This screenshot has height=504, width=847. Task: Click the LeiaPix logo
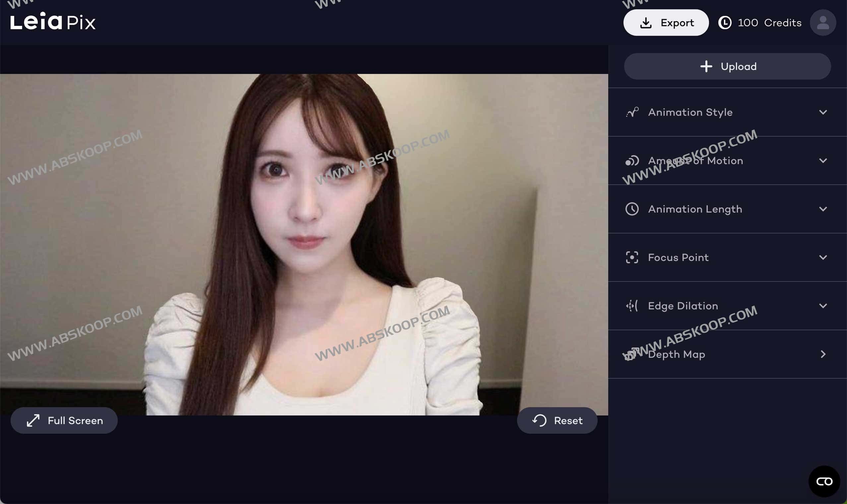click(x=53, y=22)
